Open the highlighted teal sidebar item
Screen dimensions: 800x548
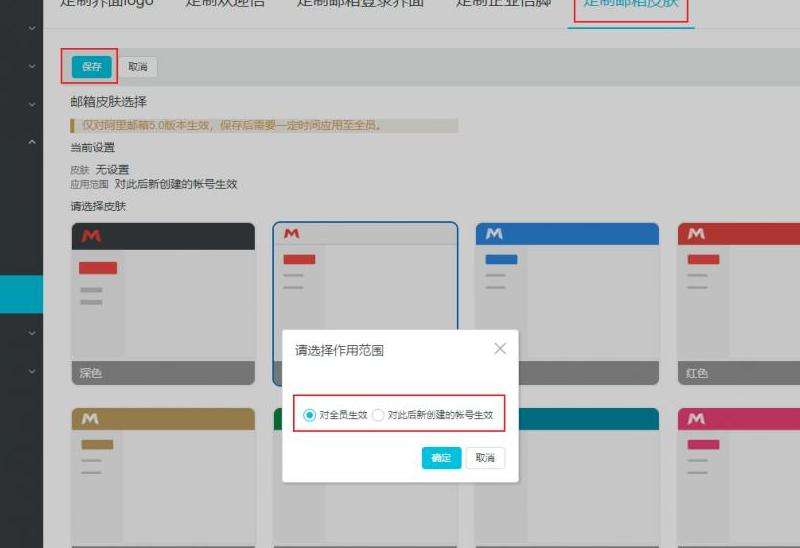(21, 294)
